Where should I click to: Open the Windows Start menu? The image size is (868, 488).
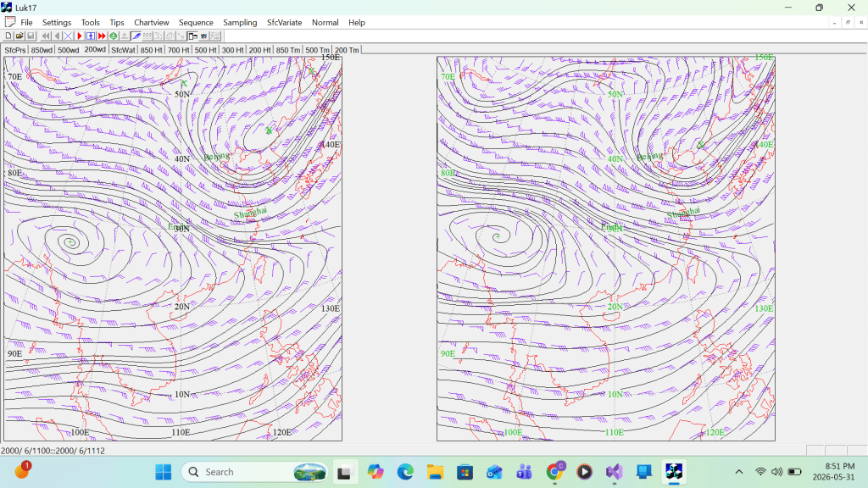click(164, 472)
